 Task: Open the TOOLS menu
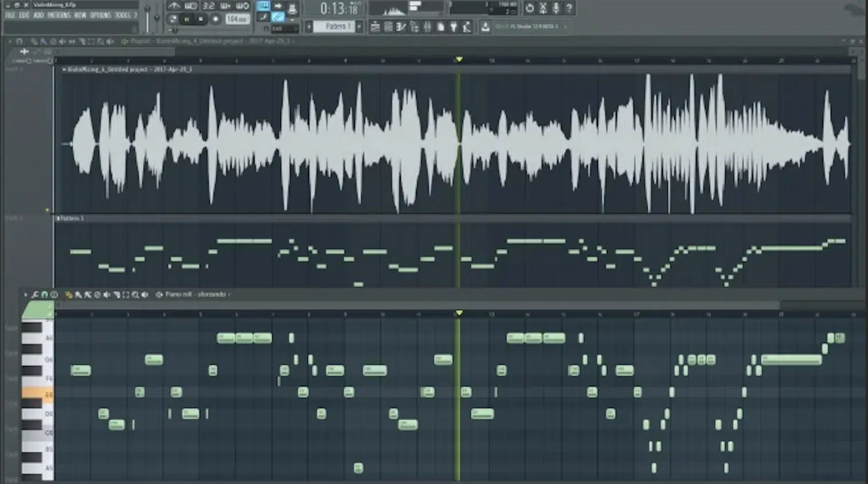click(x=123, y=15)
